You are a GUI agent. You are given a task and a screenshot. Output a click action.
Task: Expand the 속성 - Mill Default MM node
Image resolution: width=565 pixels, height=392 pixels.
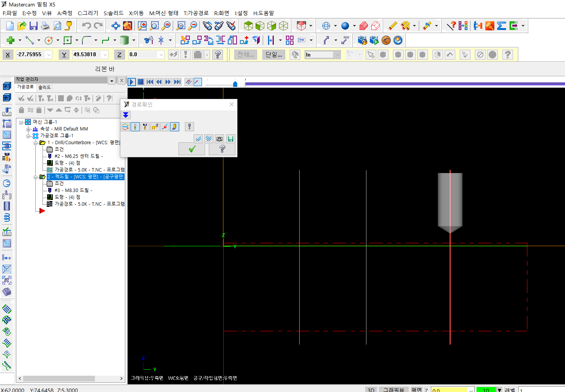pos(28,129)
